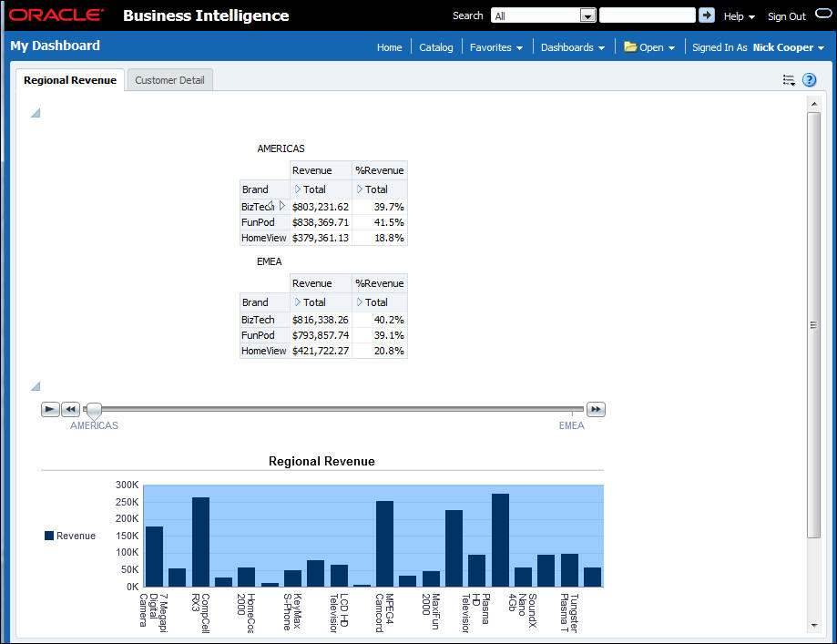Viewport: 837px width, 644px height.
Task: Play the region slider animation
Action: click(50, 410)
